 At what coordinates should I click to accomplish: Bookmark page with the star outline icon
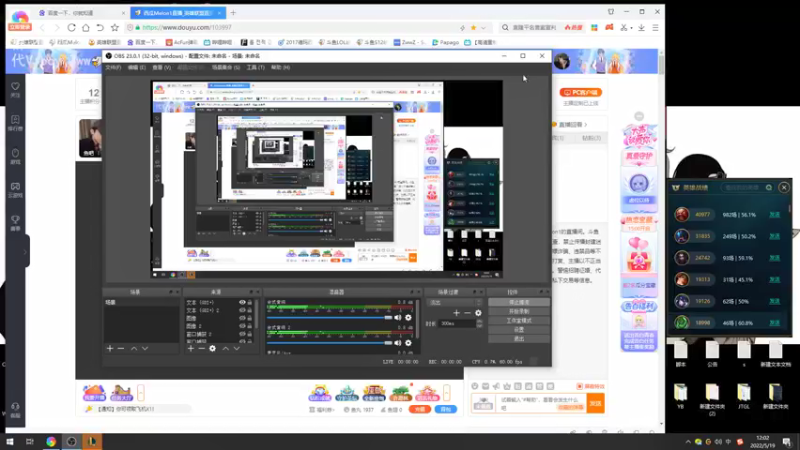pos(115,28)
